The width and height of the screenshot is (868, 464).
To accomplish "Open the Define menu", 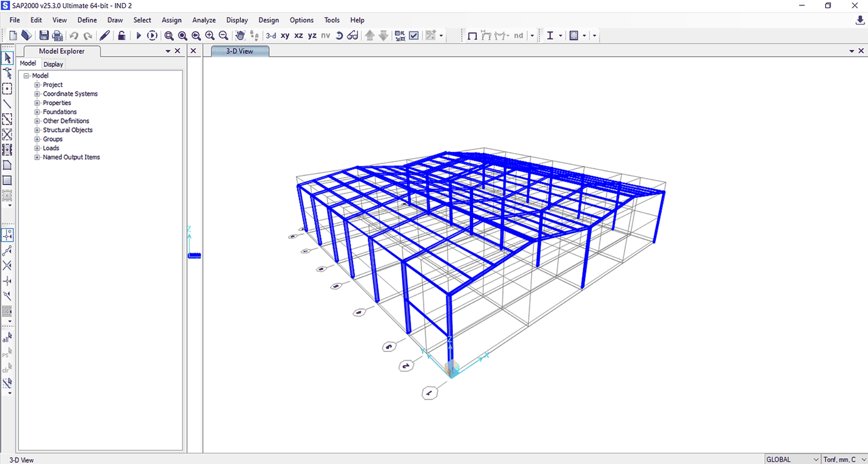I will [87, 20].
